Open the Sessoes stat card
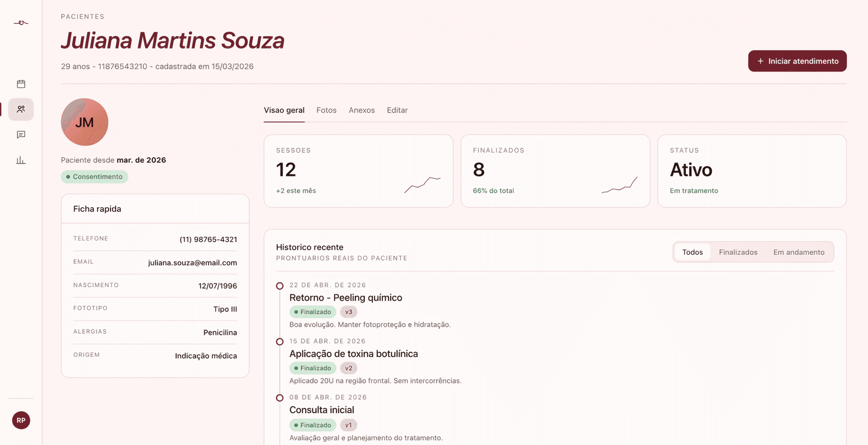The height and width of the screenshot is (445, 868). point(358,171)
